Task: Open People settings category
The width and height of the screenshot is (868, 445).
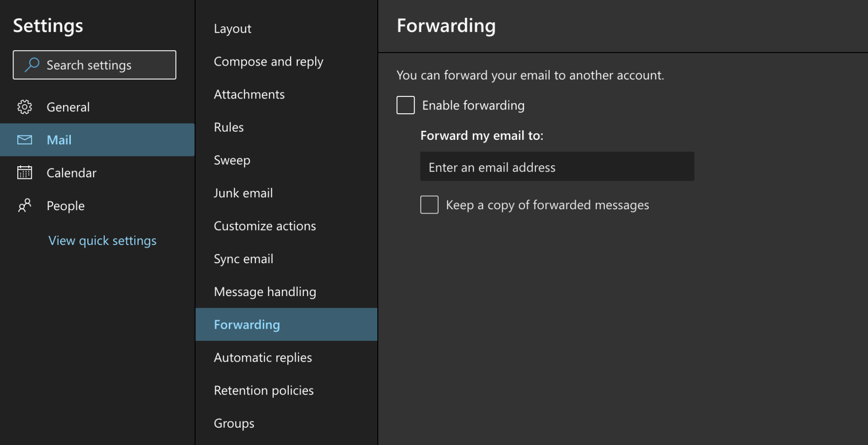Action: point(97,206)
